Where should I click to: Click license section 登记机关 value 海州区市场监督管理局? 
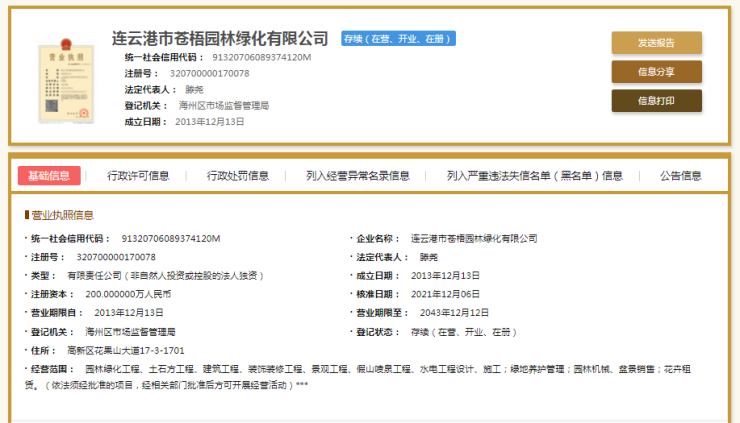click(130, 332)
